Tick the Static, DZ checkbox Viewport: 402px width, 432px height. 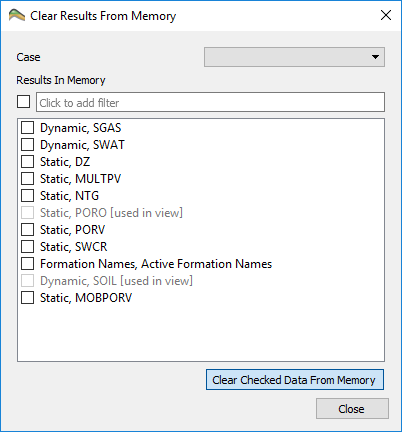pyautogui.click(x=27, y=162)
